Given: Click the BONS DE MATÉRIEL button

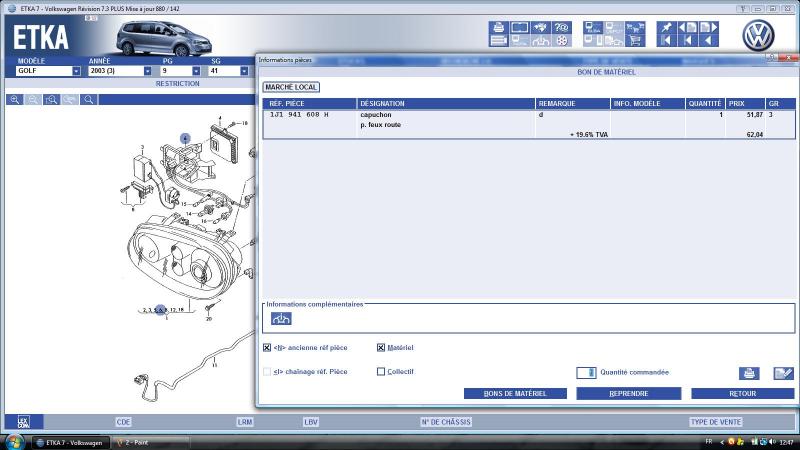Looking at the screenshot, I should click(515, 393).
